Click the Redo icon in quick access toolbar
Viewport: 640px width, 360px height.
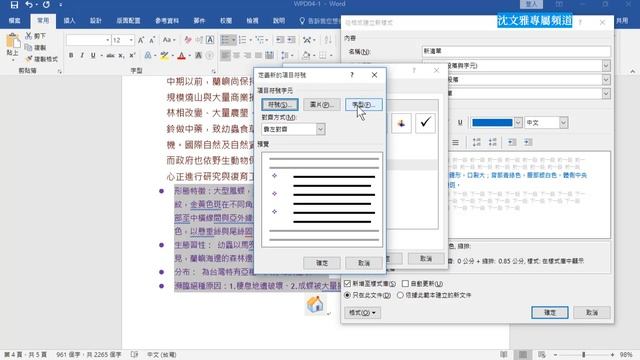point(46,4)
